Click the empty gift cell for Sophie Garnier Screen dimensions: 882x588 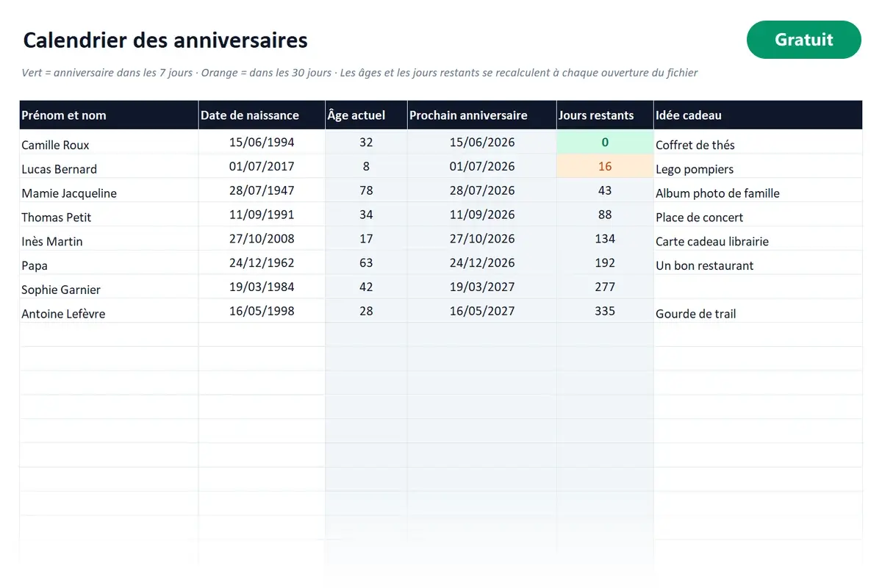click(758, 287)
